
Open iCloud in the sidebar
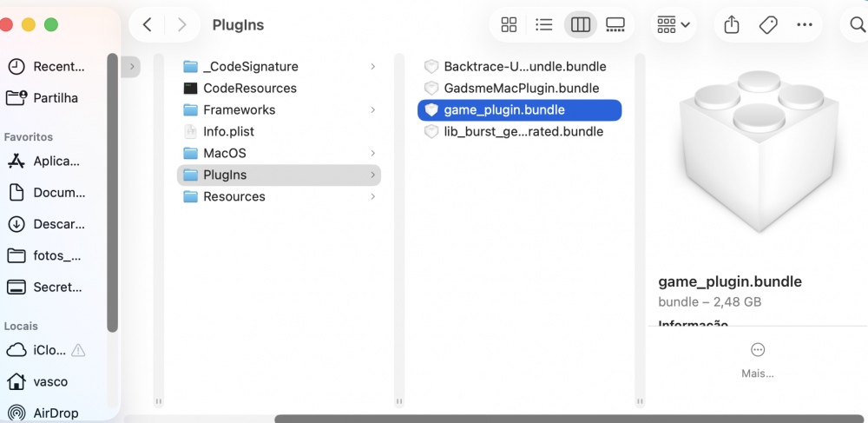coord(36,350)
